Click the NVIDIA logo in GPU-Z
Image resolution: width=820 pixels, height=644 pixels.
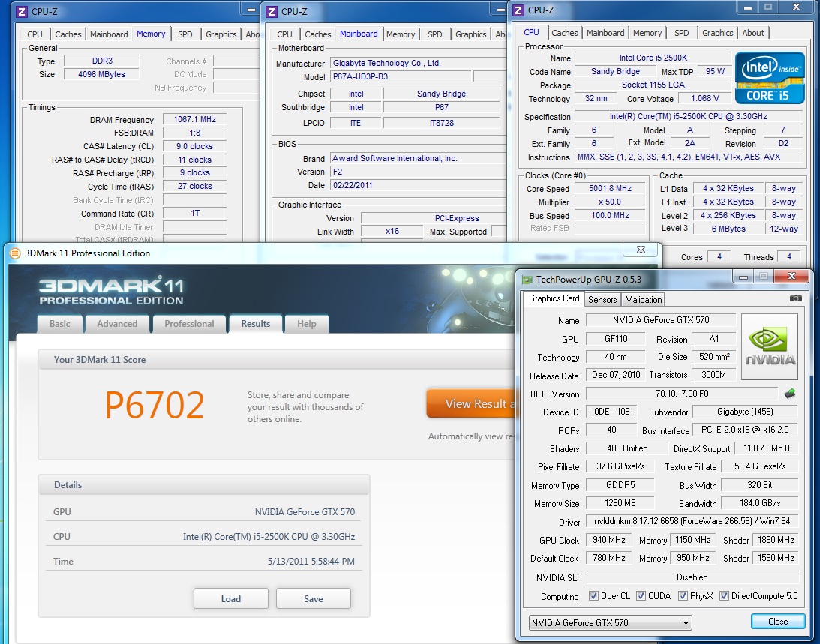click(x=770, y=346)
